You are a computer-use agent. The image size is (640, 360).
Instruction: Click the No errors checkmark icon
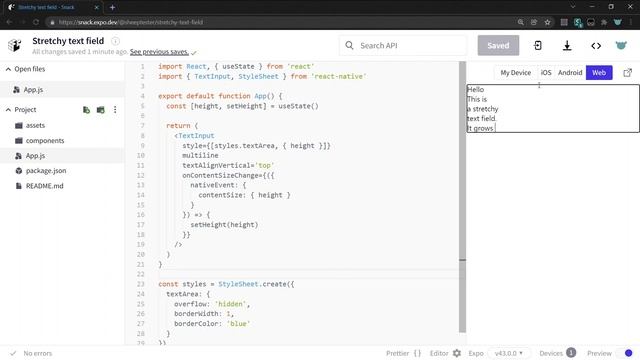[x=13, y=353]
